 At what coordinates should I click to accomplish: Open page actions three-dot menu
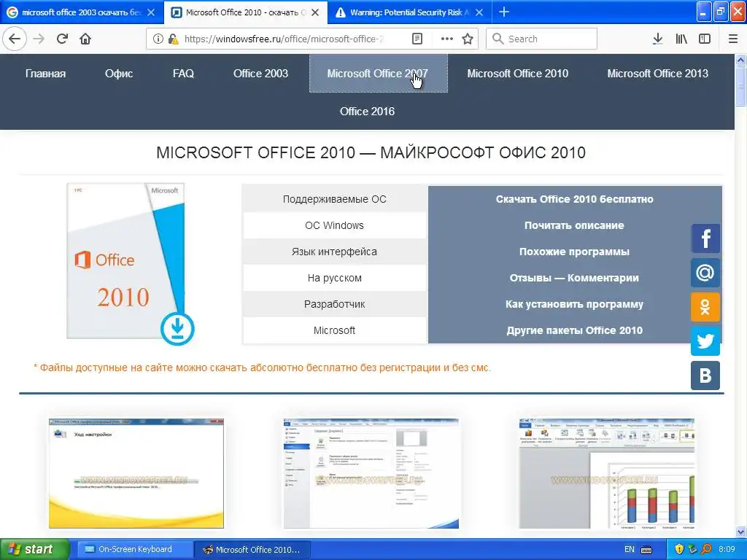tap(446, 39)
